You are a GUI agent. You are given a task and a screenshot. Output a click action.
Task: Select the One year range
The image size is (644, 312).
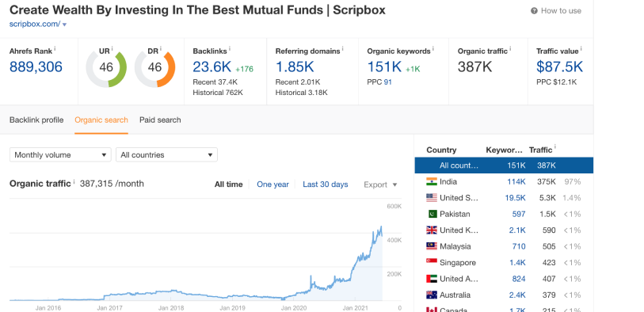pos(272,185)
